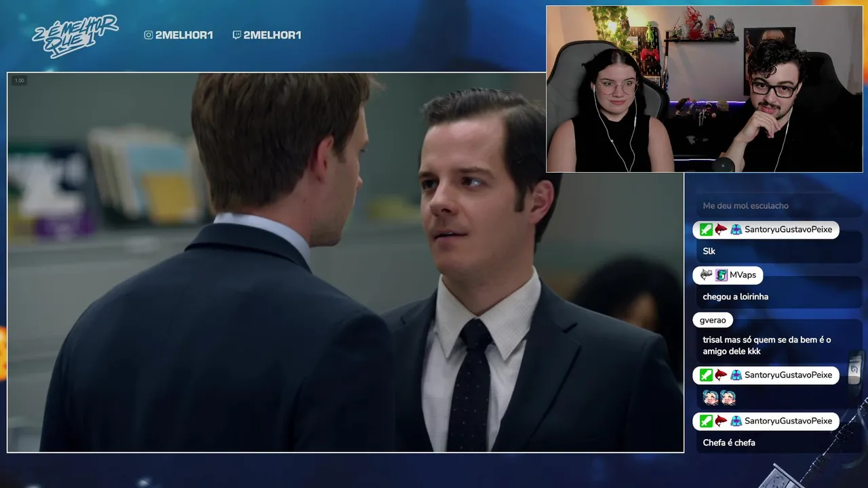Select the Twitch handle text 2MELHOR1
Image resolution: width=868 pixels, height=488 pixels.
(272, 35)
